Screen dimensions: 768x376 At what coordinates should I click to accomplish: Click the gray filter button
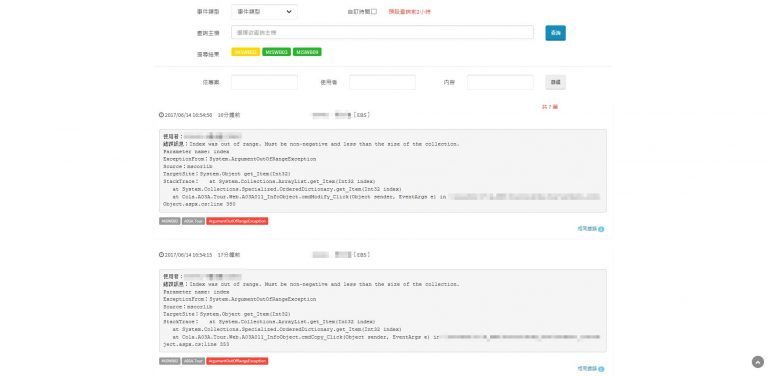[555, 82]
